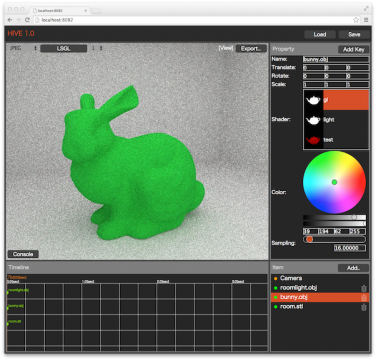Click Add Key in the Property panel
The image size is (376, 360).
pyautogui.click(x=353, y=49)
